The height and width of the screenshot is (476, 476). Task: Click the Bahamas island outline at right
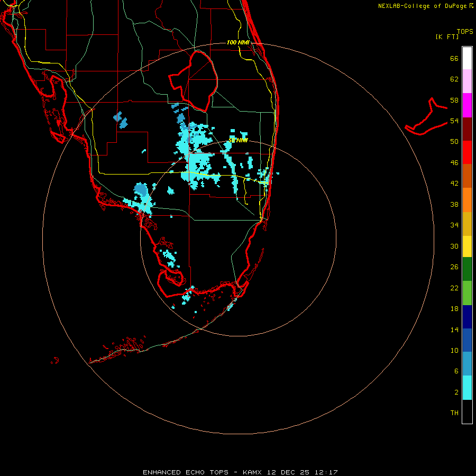[426, 116]
